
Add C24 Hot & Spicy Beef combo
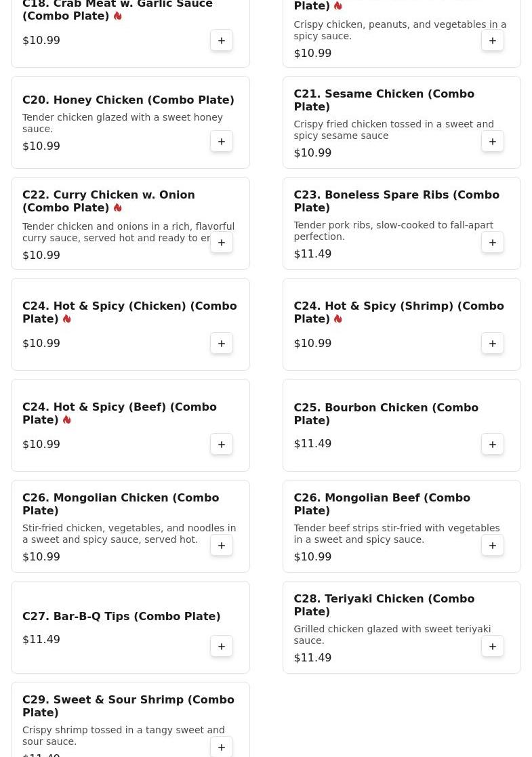(x=221, y=444)
